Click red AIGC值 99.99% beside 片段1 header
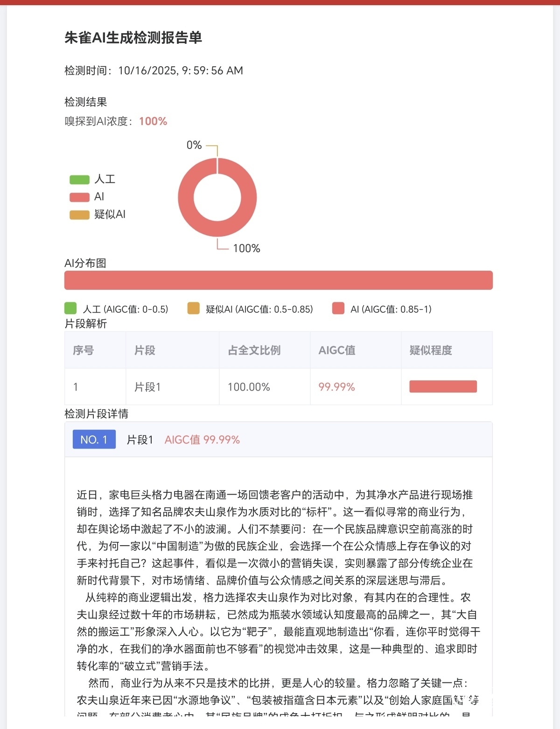 click(x=202, y=440)
